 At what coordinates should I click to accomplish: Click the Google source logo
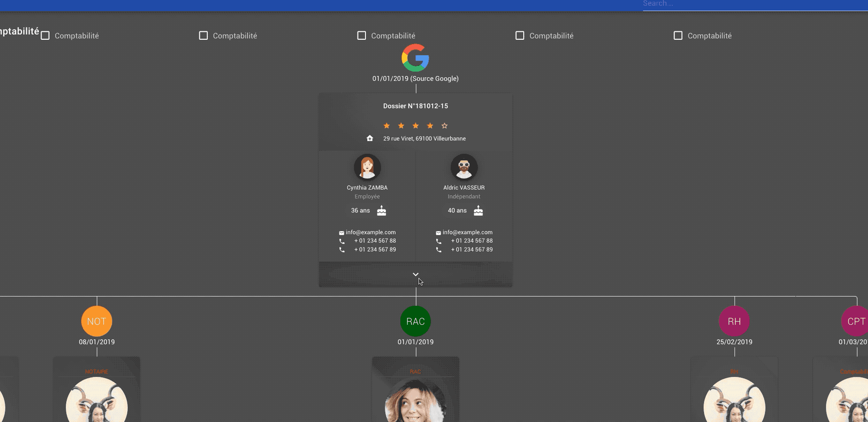[415, 57]
